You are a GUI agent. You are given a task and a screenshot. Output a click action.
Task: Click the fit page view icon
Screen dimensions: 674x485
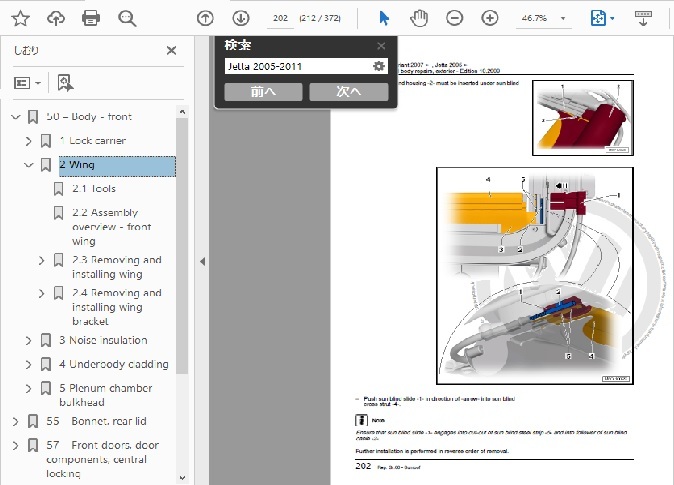click(x=598, y=18)
